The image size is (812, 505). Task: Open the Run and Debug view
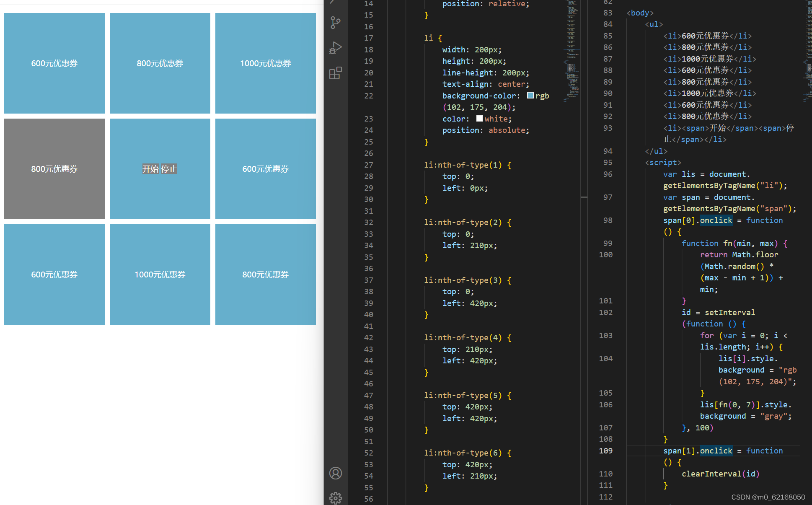pyautogui.click(x=335, y=48)
